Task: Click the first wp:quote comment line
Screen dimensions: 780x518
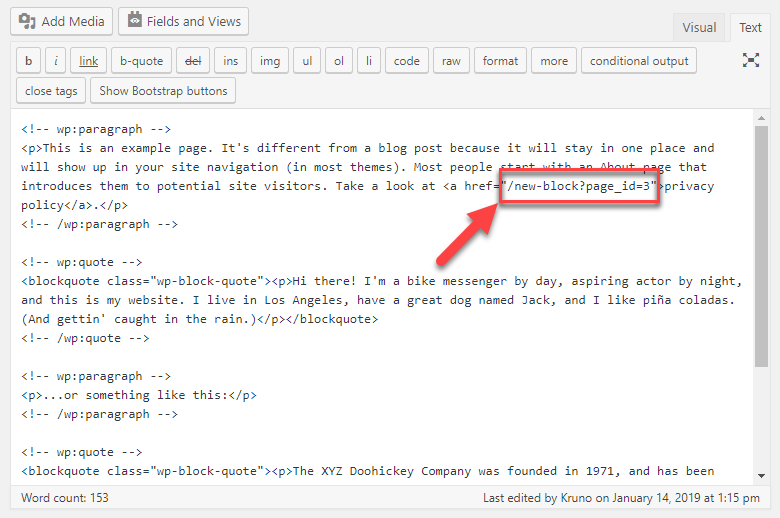Action: click(82, 262)
